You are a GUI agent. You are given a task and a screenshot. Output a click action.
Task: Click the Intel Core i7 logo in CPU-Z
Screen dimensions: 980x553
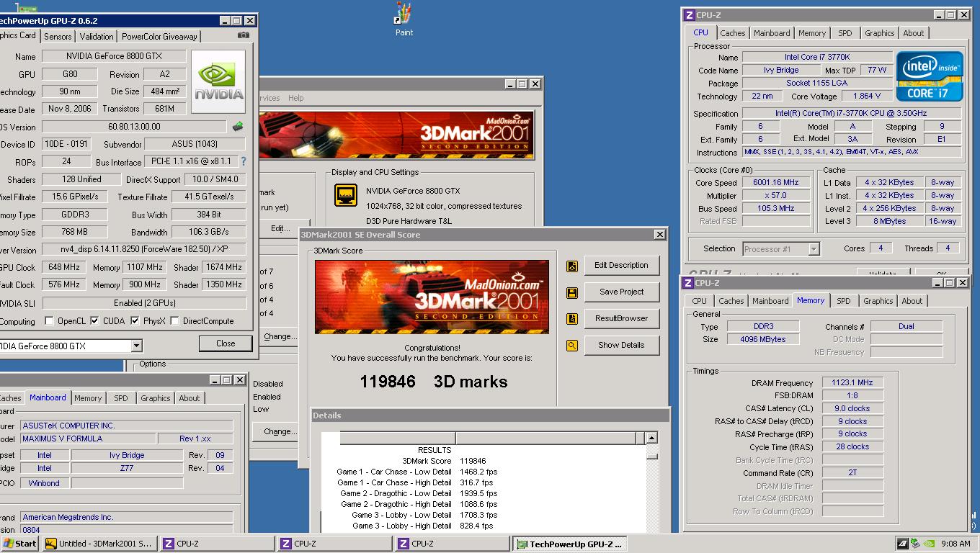click(930, 76)
